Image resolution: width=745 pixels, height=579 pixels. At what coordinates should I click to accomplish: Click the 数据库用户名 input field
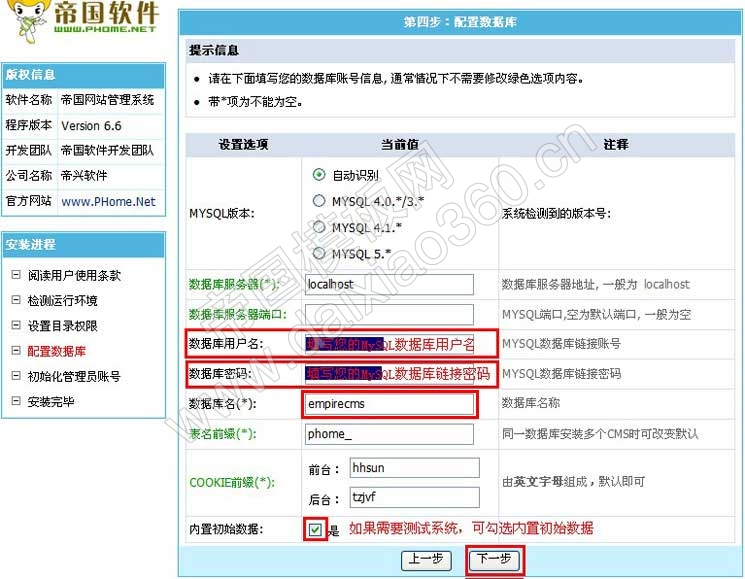point(390,344)
